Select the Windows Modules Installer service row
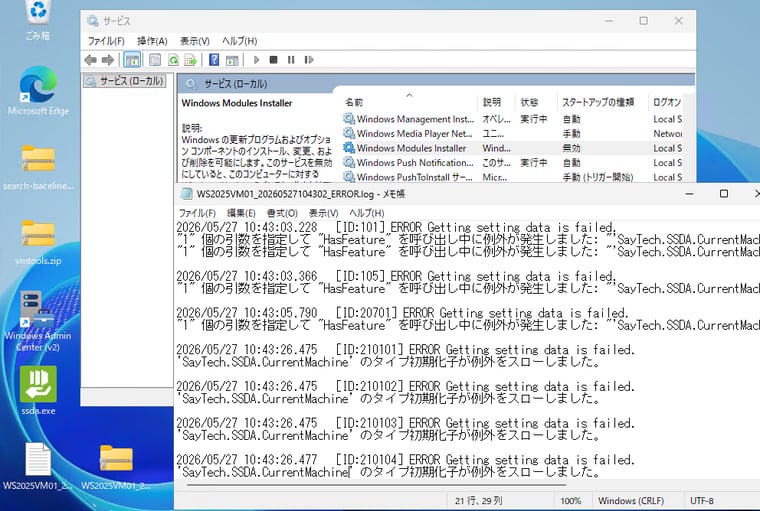The image size is (760, 511). click(513, 148)
